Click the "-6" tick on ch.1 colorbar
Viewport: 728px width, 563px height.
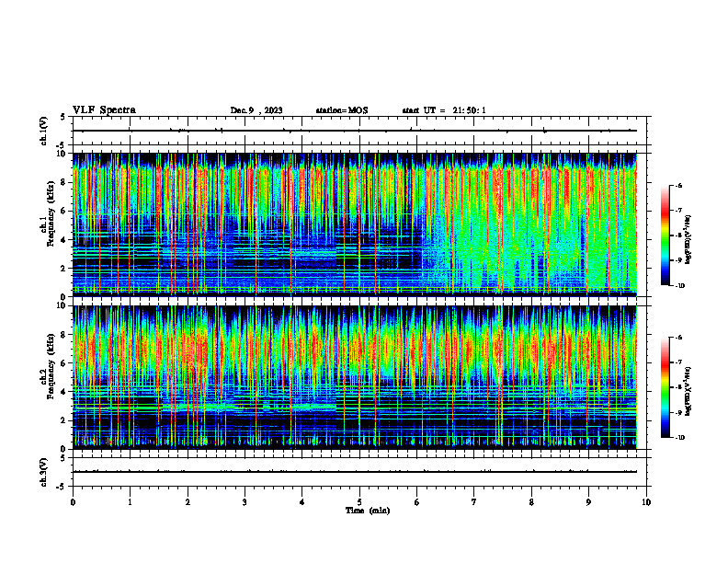tap(678, 185)
